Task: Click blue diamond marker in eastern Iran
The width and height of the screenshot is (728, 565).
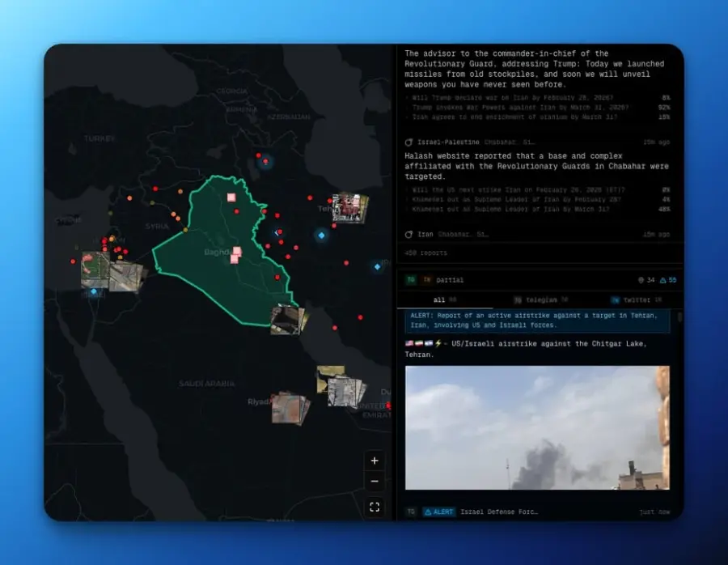Action: click(x=378, y=266)
